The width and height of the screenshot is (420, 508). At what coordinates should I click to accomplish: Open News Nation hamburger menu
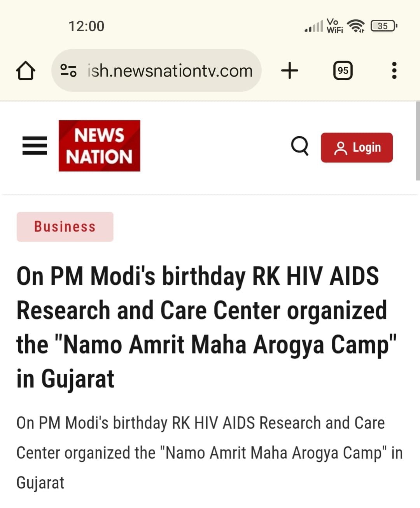pyautogui.click(x=35, y=146)
